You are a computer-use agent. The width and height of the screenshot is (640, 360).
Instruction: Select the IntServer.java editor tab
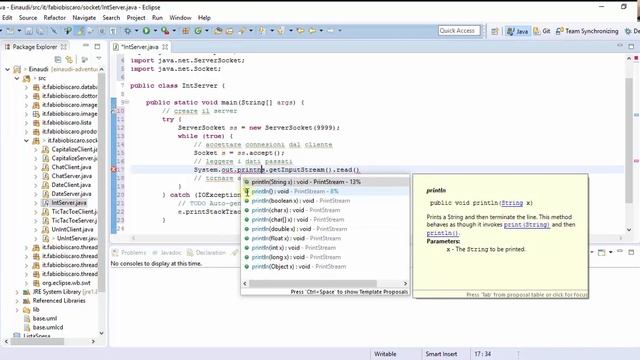point(140,47)
